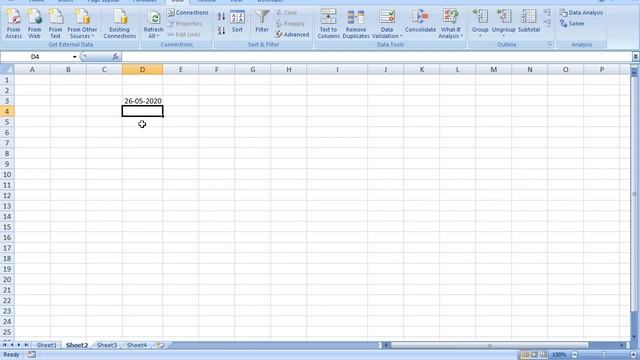
Task: Select column I header
Action: coord(337,69)
